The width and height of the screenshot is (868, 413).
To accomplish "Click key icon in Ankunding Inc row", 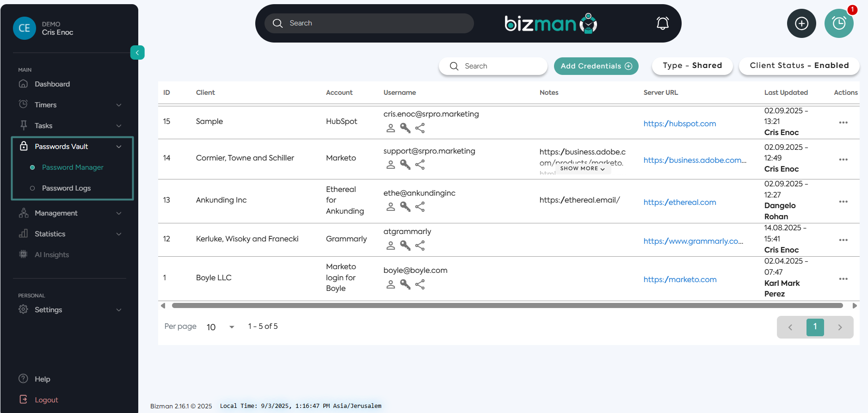I will click(x=405, y=207).
